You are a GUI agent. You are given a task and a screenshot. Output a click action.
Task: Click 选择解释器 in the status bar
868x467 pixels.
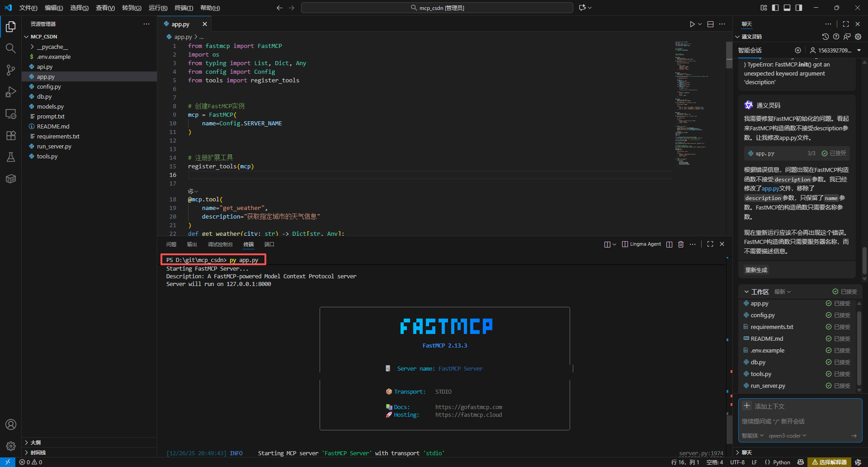pos(829,462)
